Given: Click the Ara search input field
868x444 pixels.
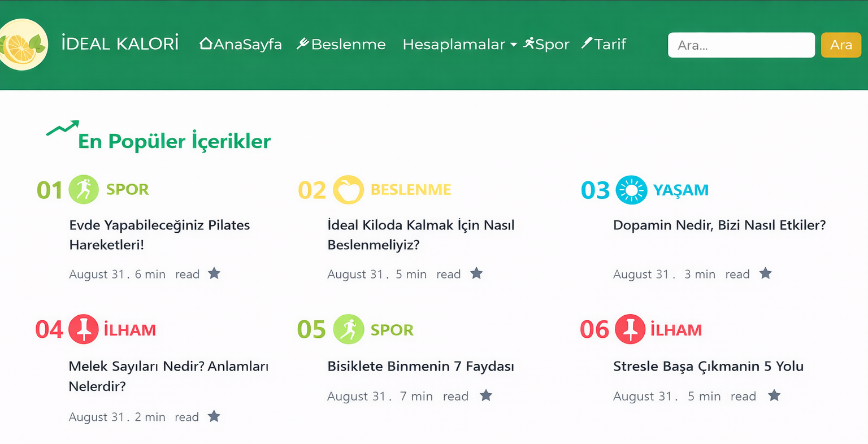Looking at the screenshot, I should [741, 45].
